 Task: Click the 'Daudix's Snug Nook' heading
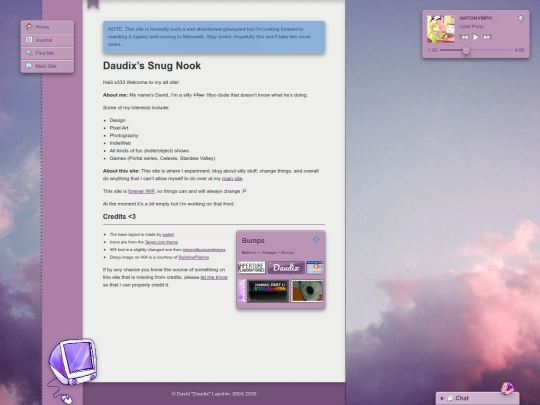tap(152, 66)
